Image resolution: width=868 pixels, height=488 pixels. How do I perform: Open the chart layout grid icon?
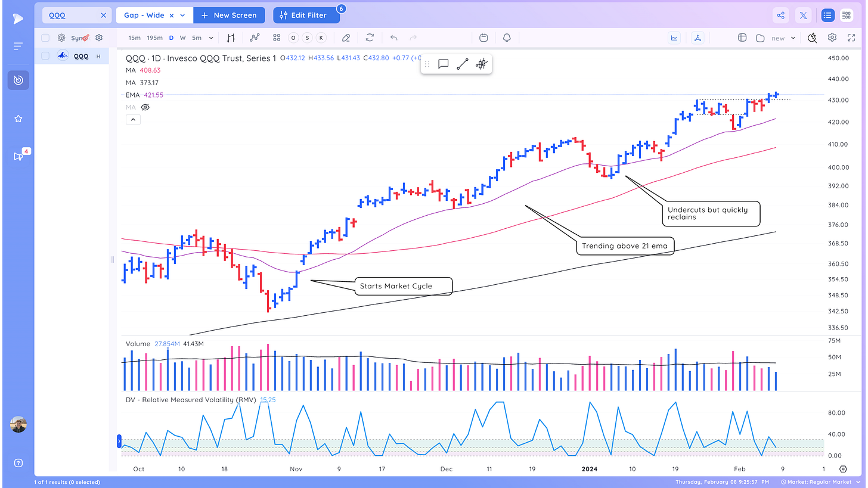point(277,38)
